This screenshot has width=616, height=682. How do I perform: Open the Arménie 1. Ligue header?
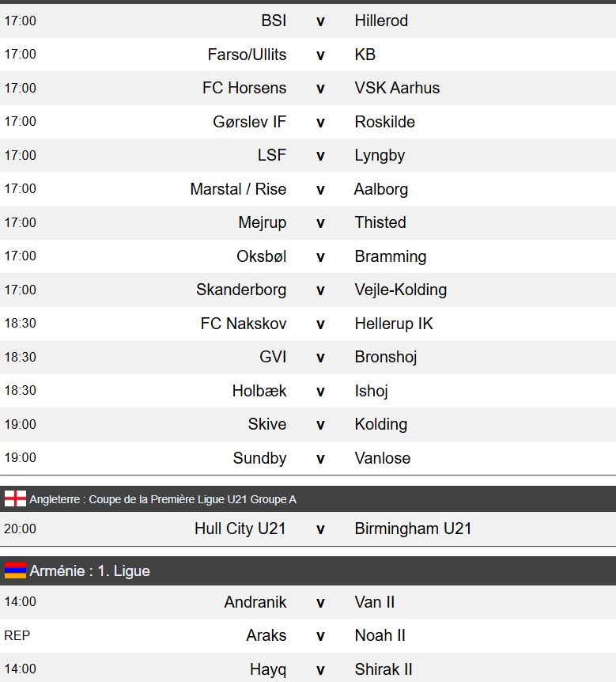pyautogui.click(x=89, y=570)
